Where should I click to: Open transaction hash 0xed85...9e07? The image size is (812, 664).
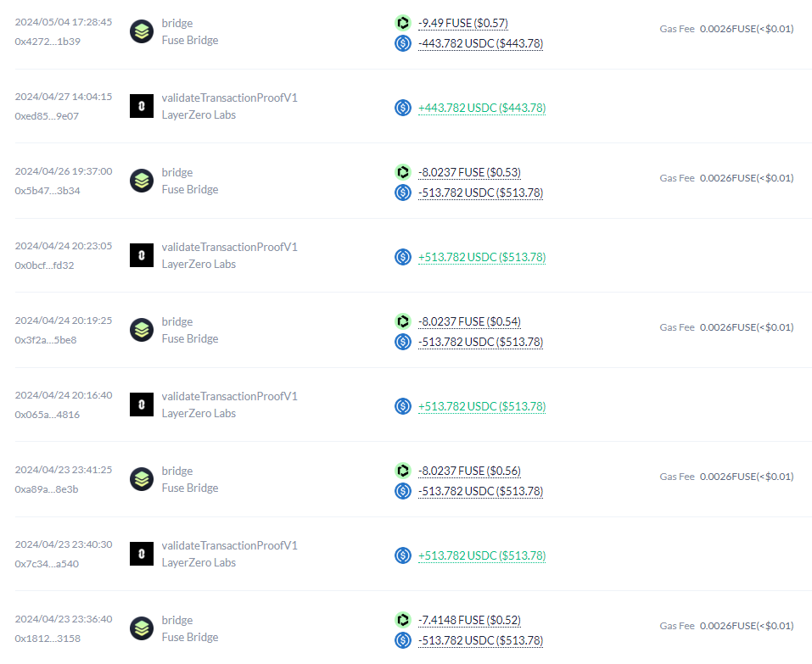[x=47, y=116]
